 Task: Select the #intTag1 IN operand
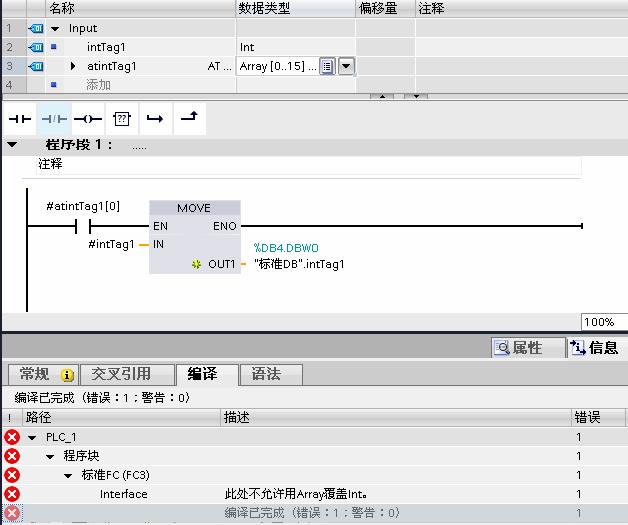point(111,244)
